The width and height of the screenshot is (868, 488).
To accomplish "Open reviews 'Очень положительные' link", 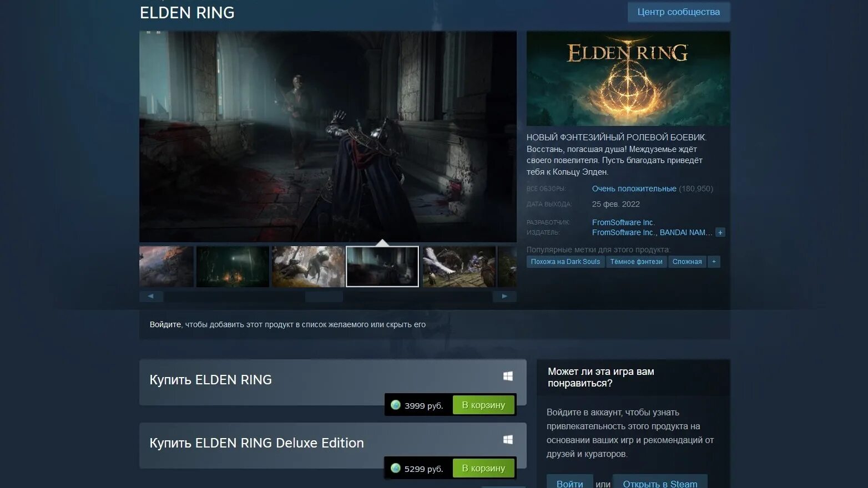I will click(x=634, y=189).
